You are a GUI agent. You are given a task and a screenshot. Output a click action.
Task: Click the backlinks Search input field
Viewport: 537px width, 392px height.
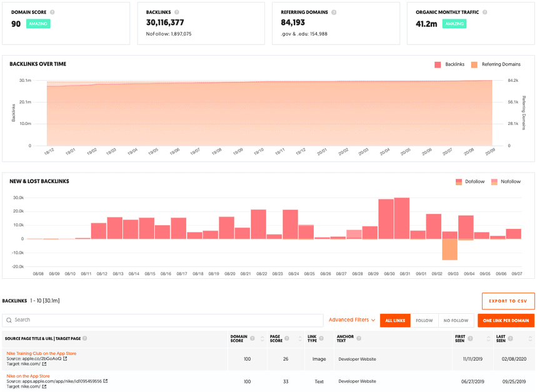tap(163, 320)
